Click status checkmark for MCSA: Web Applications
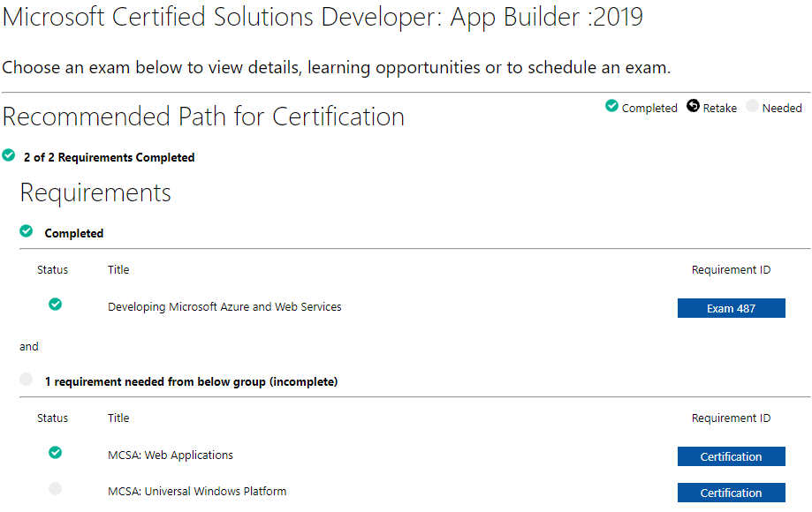The width and height of the screenshot is (812, 512). 56,453
